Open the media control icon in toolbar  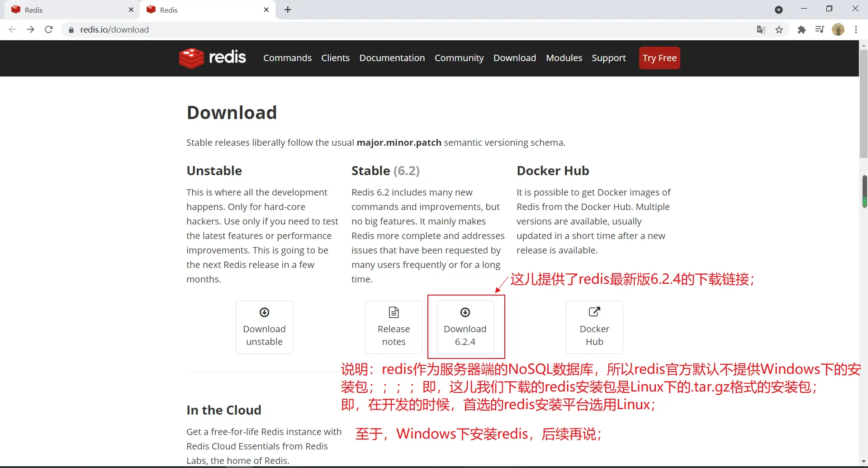[x=820, y=29]
